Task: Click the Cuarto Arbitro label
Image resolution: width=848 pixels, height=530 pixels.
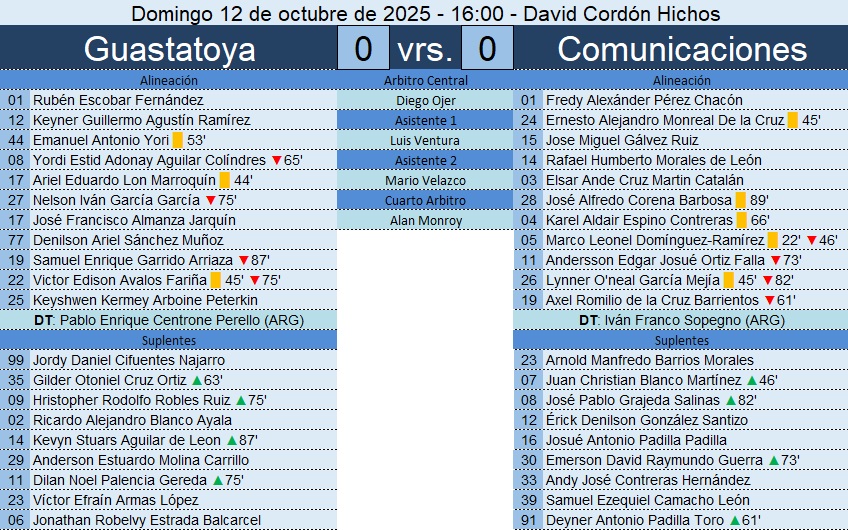Action: [x=425, y=200]
